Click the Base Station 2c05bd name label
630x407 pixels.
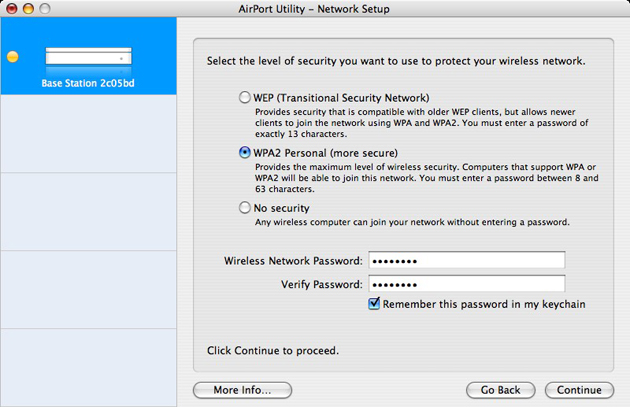88,83
